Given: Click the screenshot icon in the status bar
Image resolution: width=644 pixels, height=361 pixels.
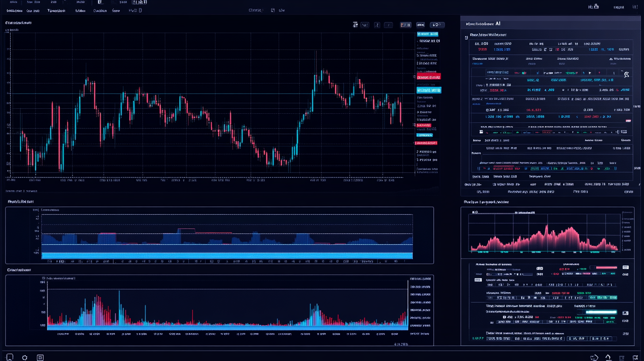Looking at the screenshot, I should click(40, 357).
